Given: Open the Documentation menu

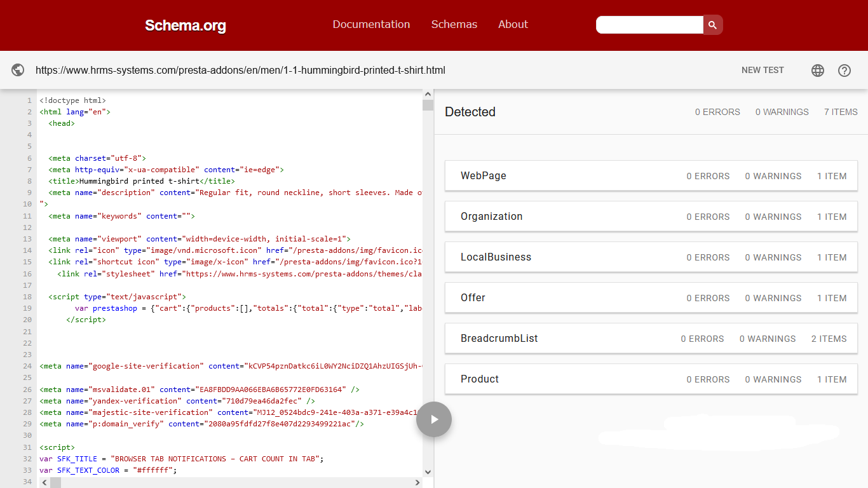Looking at the screenshot, I should coord(371,24).
